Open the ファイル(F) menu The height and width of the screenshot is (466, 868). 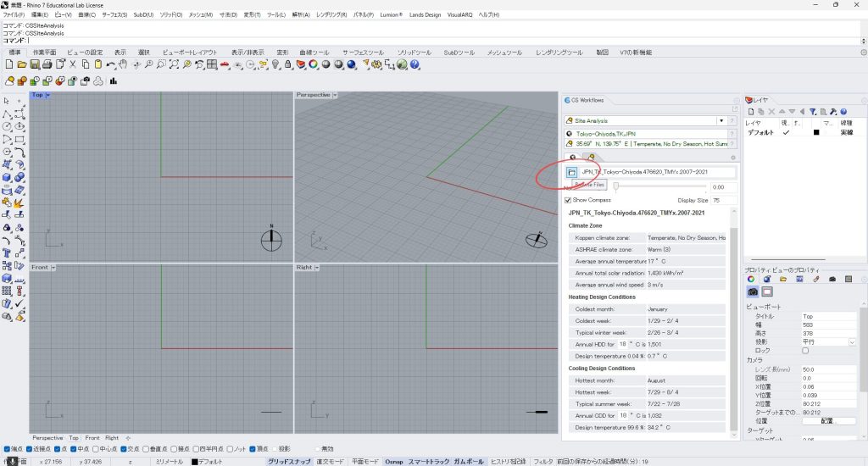(x=14, y=15)
